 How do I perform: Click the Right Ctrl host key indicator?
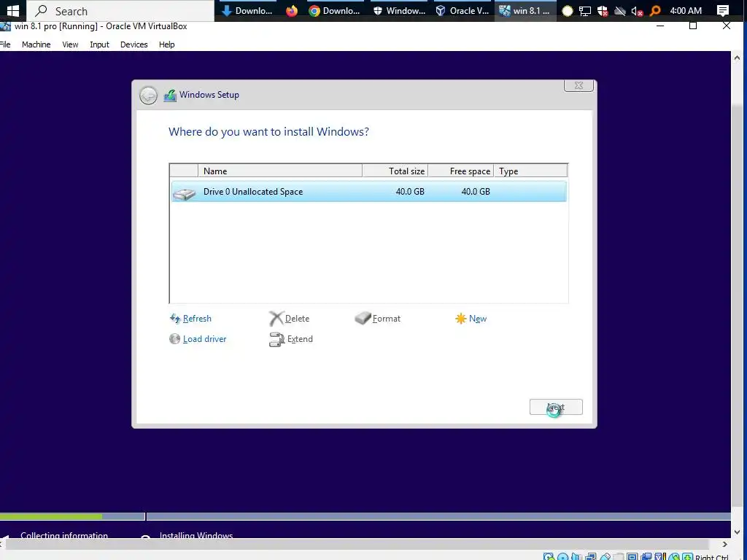click(x=712, y=556)
